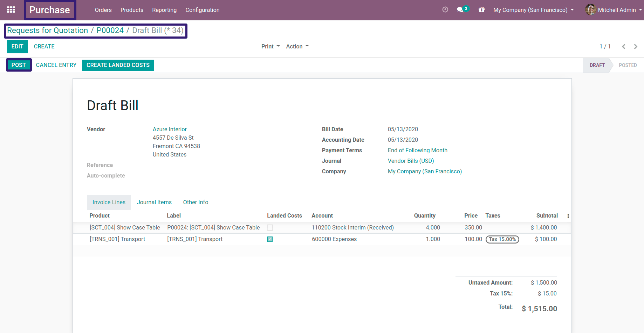644x333 pixels.
Task: Click the Purchase app title
Action: pyautogui.click(x=50, y=10)
